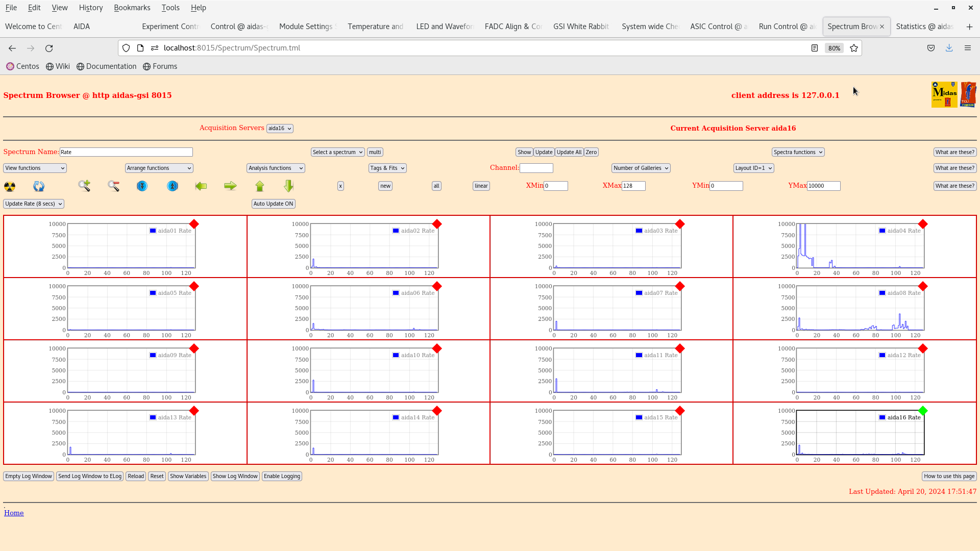Open the Bookmarks menu

pos(132,8)
